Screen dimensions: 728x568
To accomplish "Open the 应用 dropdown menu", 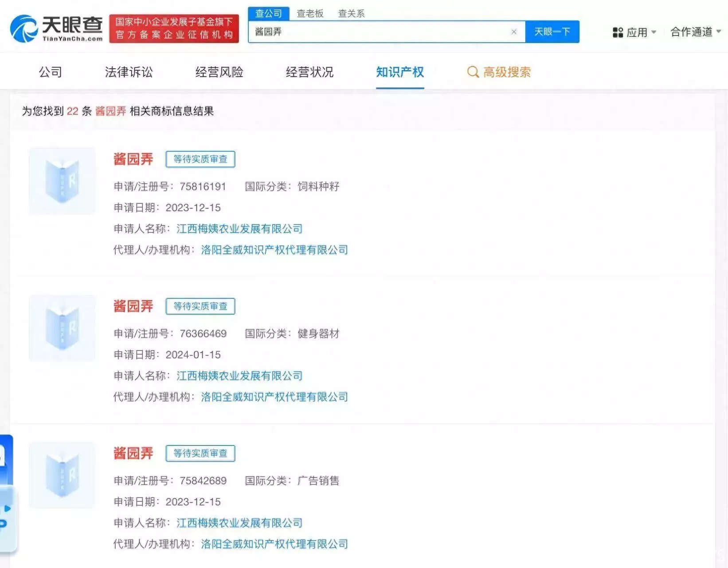I will [634, 32].
